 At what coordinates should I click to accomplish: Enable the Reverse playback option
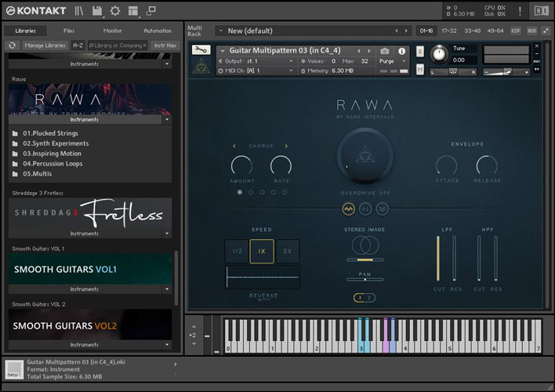[x=263, y=296]
